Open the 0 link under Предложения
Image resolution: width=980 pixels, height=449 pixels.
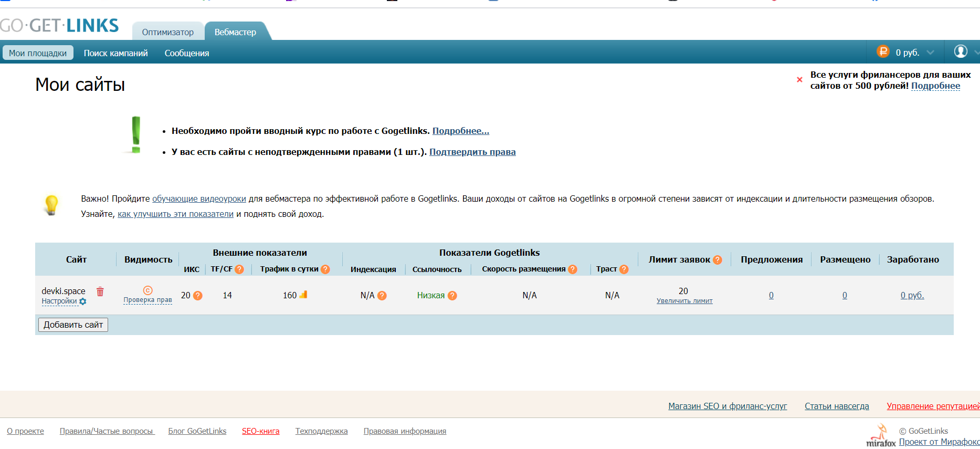(x=771, y=295)
